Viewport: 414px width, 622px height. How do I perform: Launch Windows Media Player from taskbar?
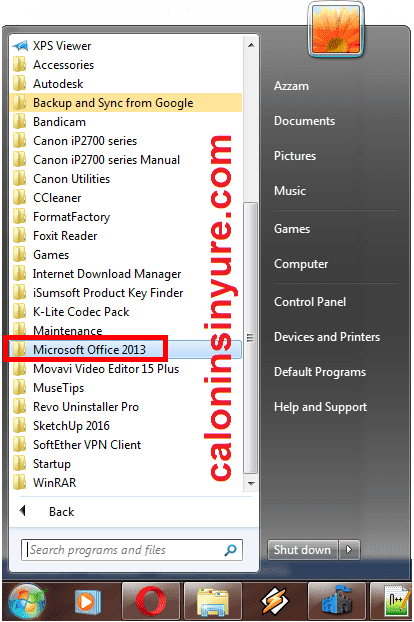click(87, 602)
